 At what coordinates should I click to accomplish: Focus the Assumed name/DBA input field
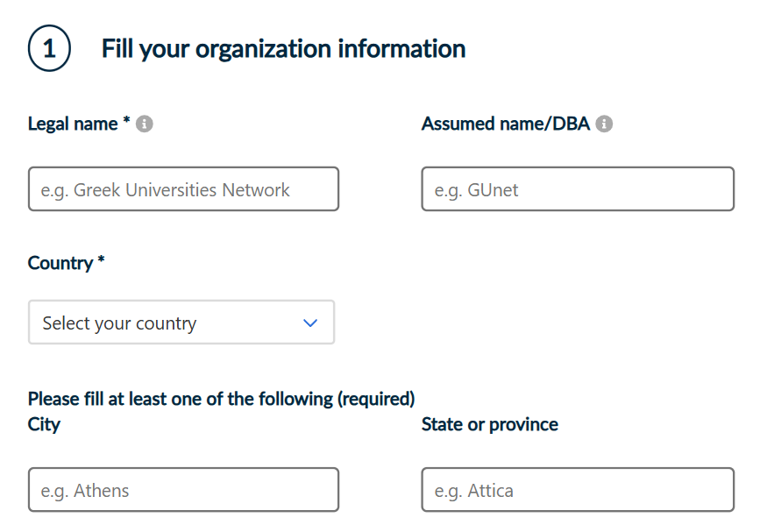578,189
